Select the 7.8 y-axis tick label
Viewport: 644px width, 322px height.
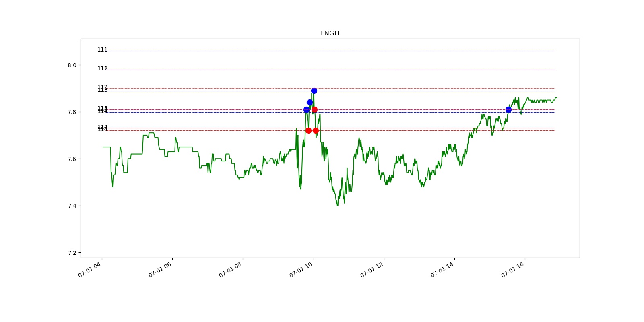tap(72, 112)
